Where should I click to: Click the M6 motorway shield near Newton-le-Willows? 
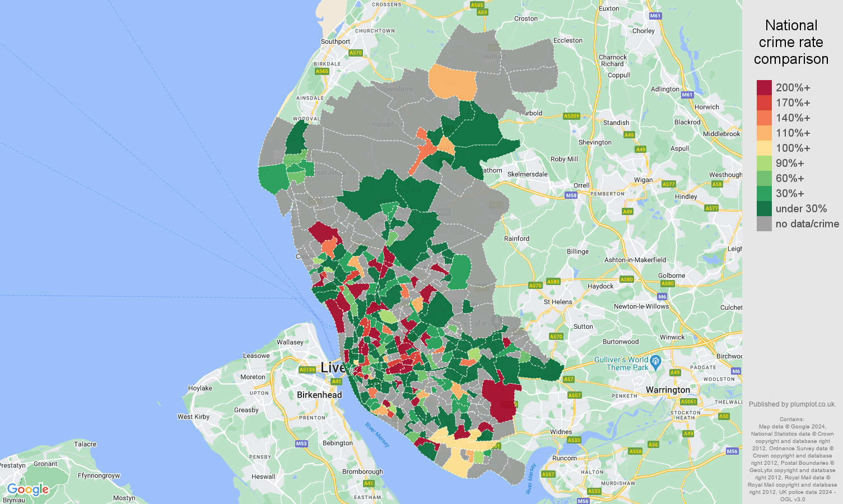click(x=662, y=297)
